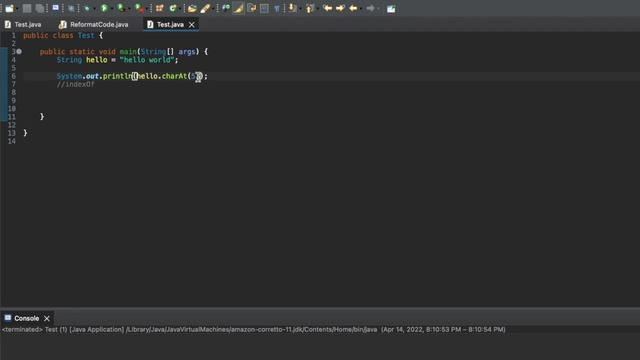Click the Back navigation arrow icon

pyautogui.click(x=353, y=8)
